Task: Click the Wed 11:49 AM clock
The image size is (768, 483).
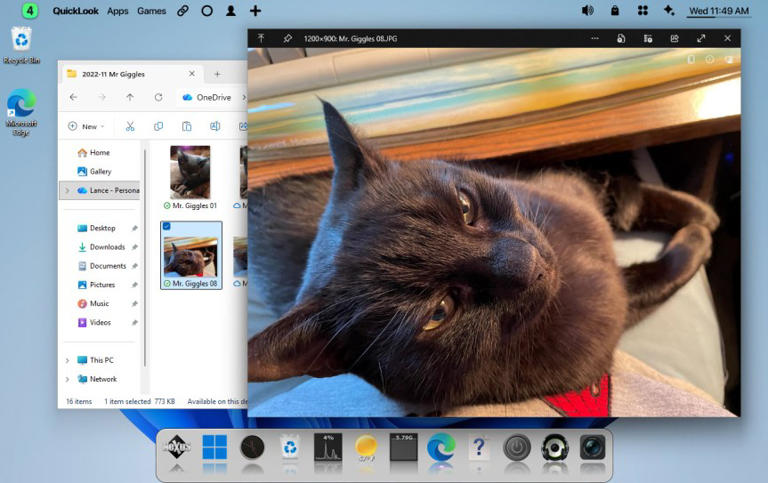Action: click(719, 11)
